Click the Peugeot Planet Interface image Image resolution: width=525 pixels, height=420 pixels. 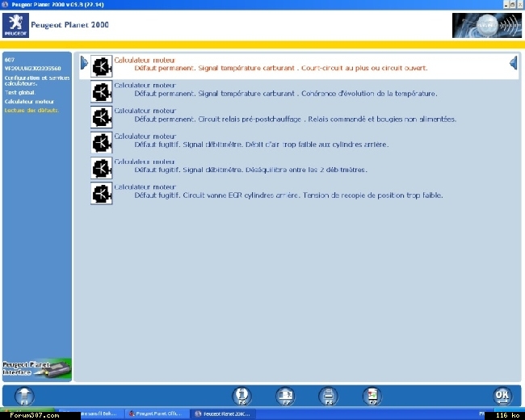click(x=37, y=369)
